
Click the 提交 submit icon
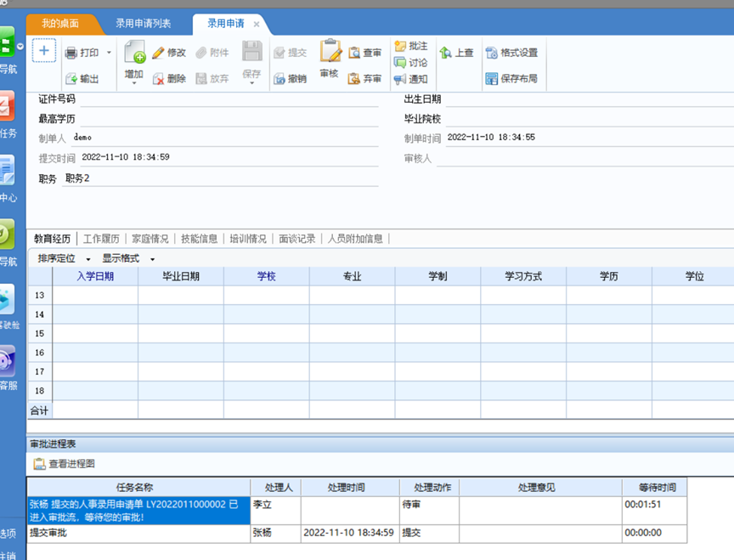click(279, 53)
